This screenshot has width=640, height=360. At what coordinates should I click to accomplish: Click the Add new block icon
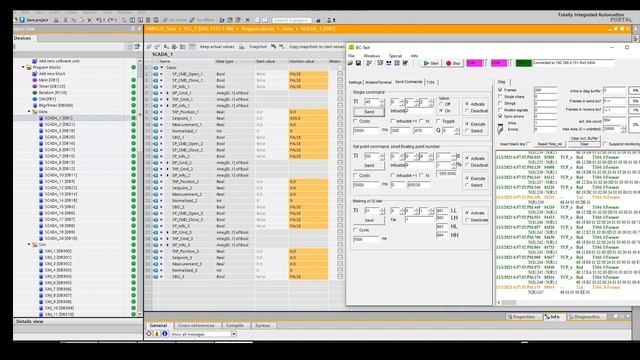click(x=35, y=73)
